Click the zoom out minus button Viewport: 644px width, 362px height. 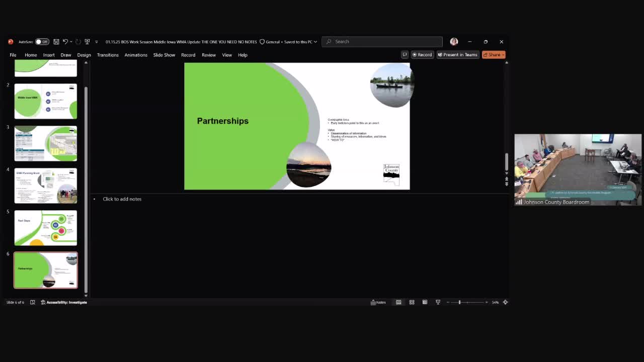pos(448,302)
